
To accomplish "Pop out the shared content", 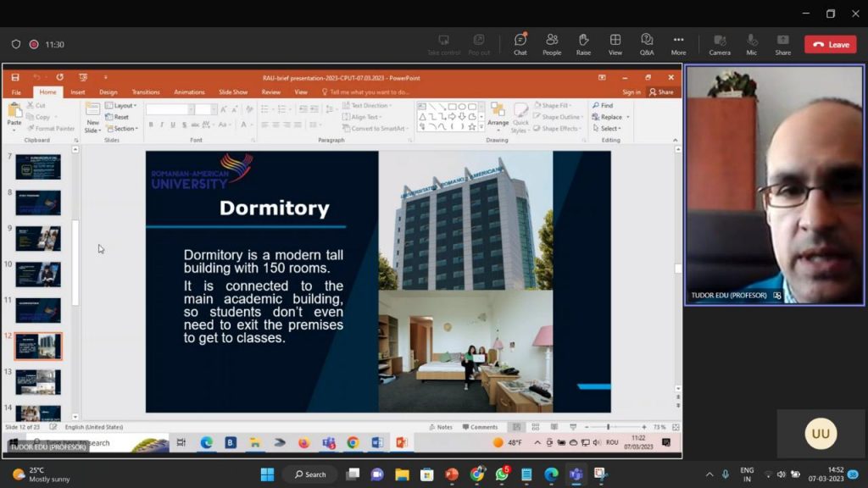I will click(x=479, y=44).
